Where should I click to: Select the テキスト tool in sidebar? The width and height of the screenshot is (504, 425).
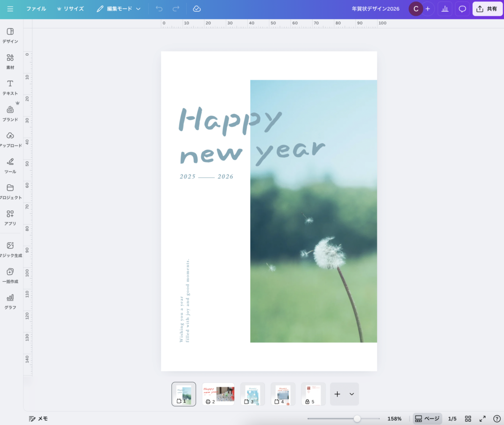click(x=10, y=87)
